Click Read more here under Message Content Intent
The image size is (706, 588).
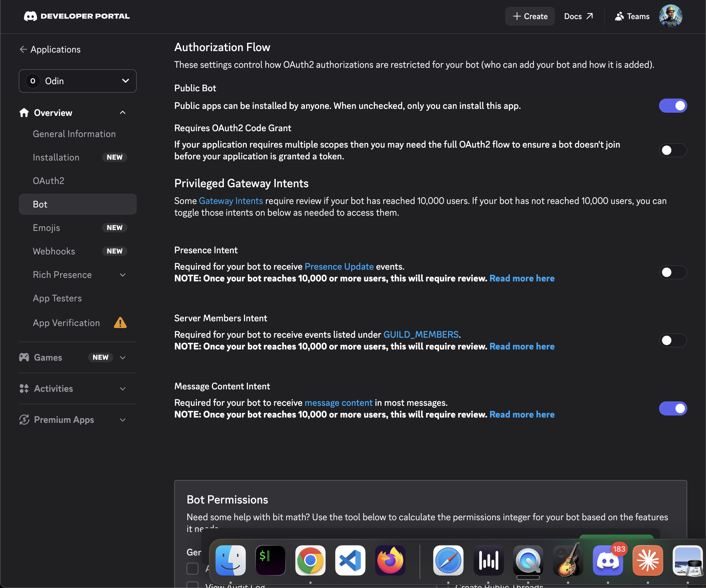(x=522, y=414)
